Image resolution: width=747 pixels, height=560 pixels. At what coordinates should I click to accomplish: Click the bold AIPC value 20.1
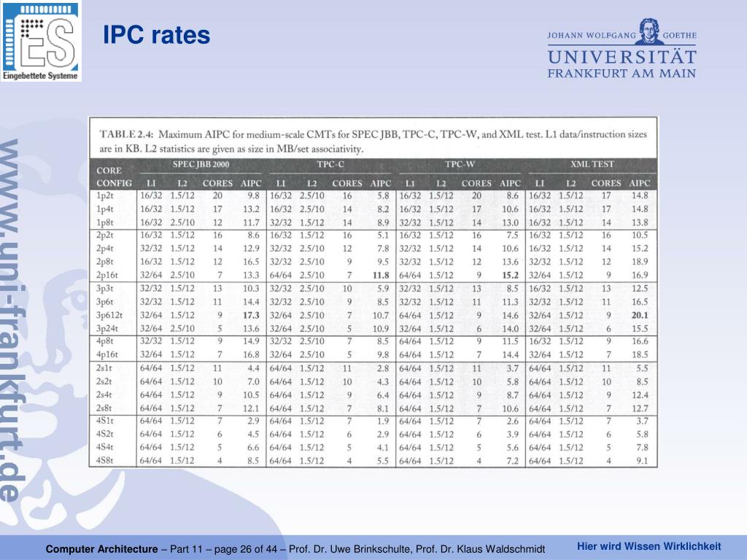[x=640, y=315]
